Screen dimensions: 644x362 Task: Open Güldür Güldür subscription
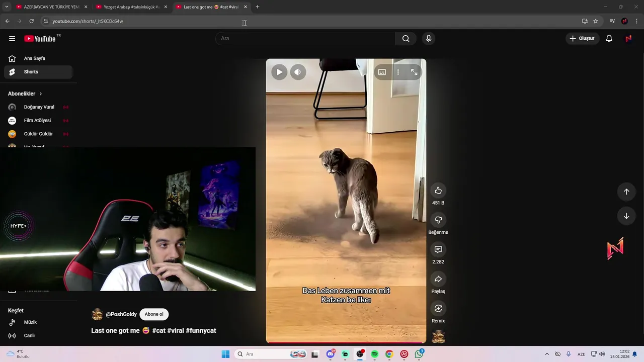click(x=38, y=134)
